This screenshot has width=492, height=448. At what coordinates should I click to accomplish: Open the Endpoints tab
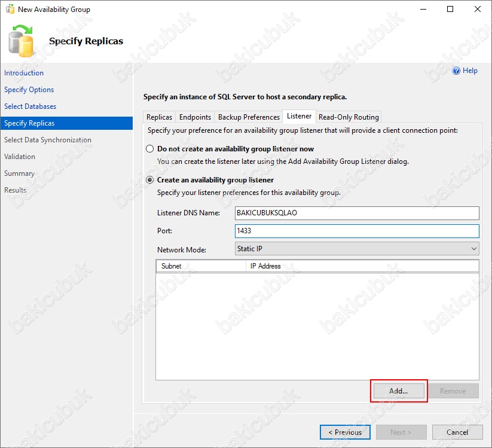195,117
